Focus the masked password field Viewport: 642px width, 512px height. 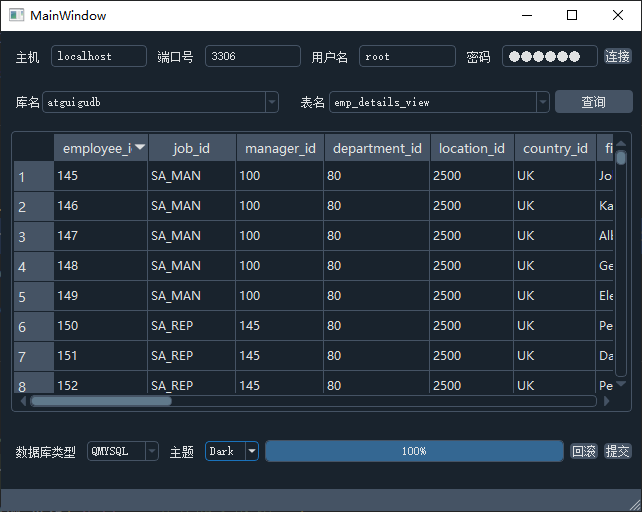pos(549,56)
